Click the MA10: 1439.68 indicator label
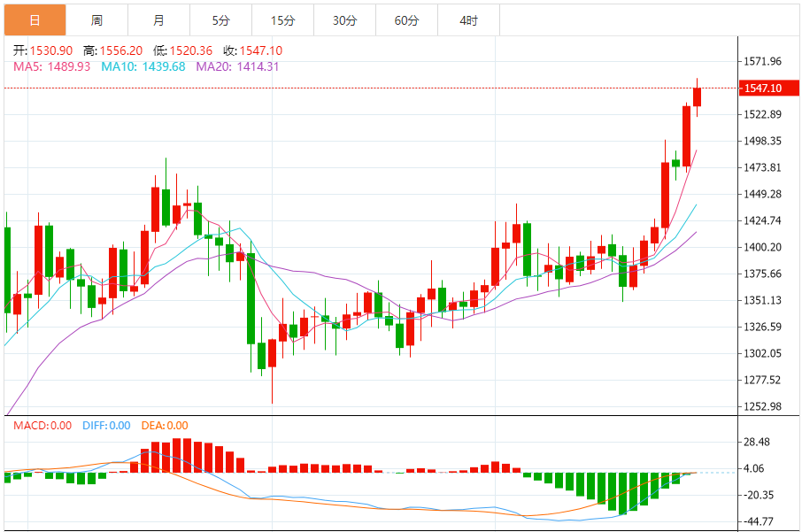Image resolution: width=802 pixels, height=532 pixels. pyautogui.click(x=143, y=66)
